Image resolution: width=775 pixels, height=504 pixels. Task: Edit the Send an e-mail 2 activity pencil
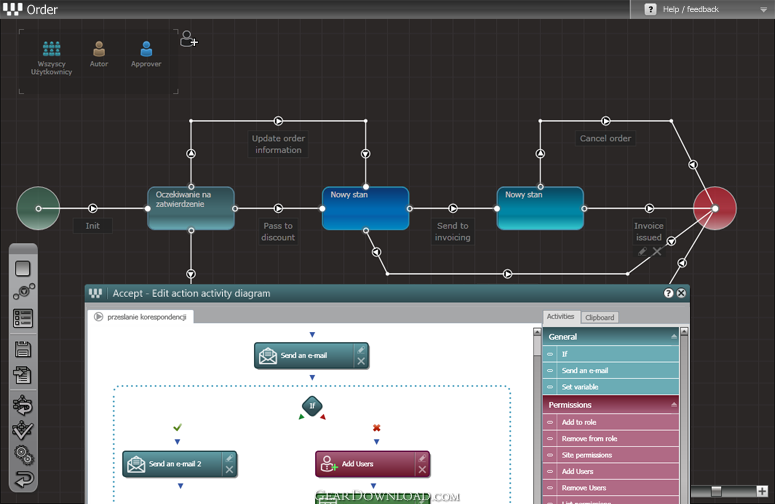point(229,459)
